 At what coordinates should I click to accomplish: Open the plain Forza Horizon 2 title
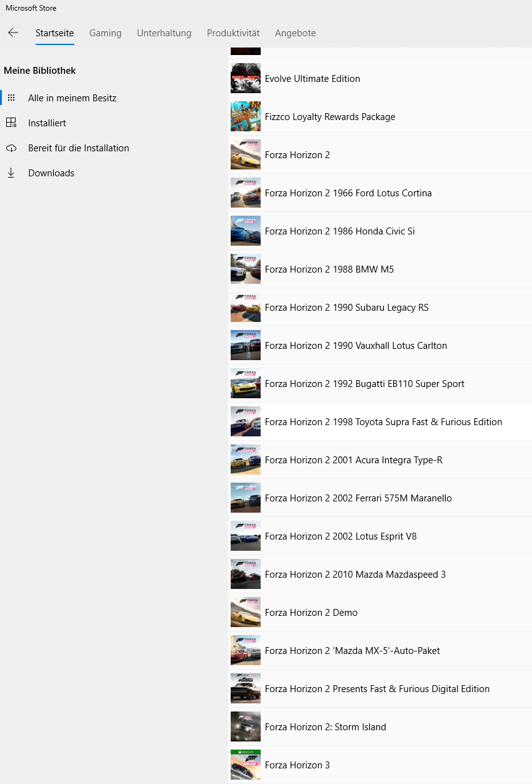click(x=298, y=155)
